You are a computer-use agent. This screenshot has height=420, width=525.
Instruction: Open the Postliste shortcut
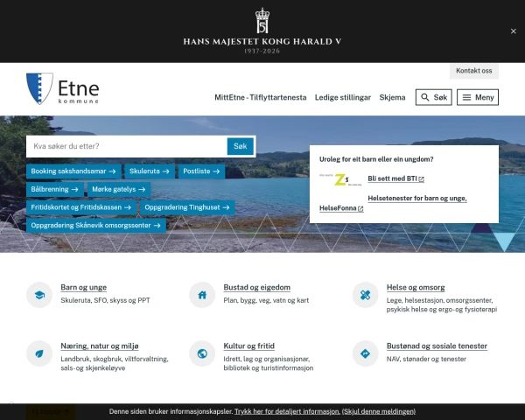pos(201,171)
